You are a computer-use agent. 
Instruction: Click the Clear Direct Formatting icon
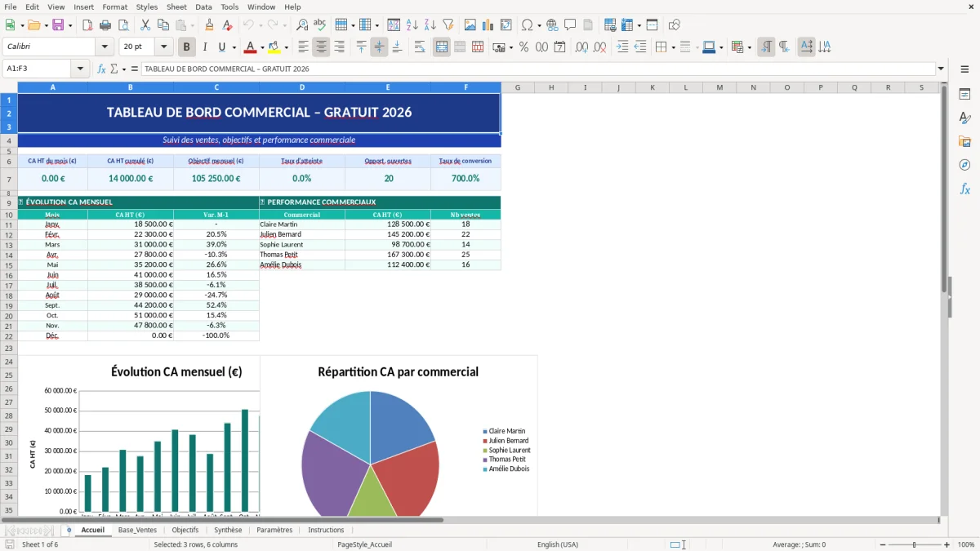(x=226, y=25)
